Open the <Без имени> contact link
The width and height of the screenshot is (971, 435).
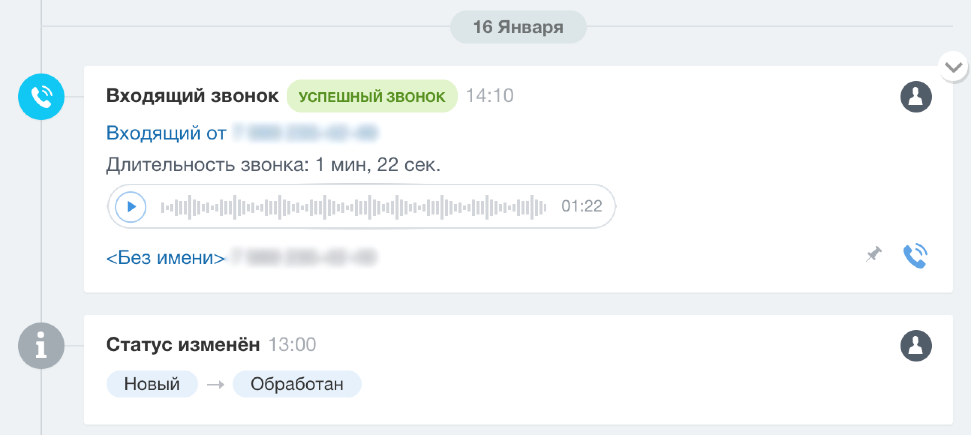coord(166,258)
